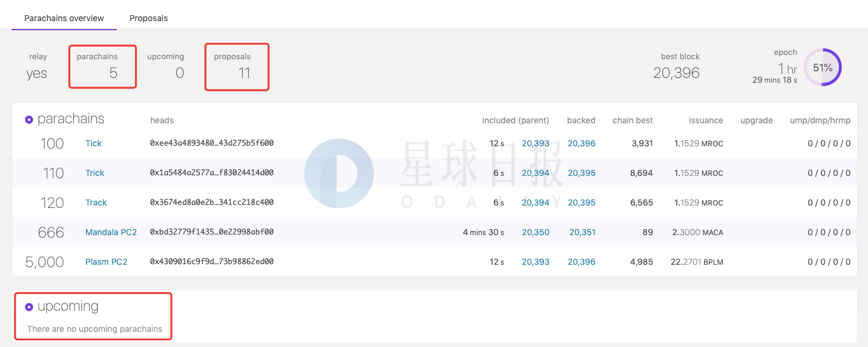Click parachain ID 5,000

[x=45, y=262]
